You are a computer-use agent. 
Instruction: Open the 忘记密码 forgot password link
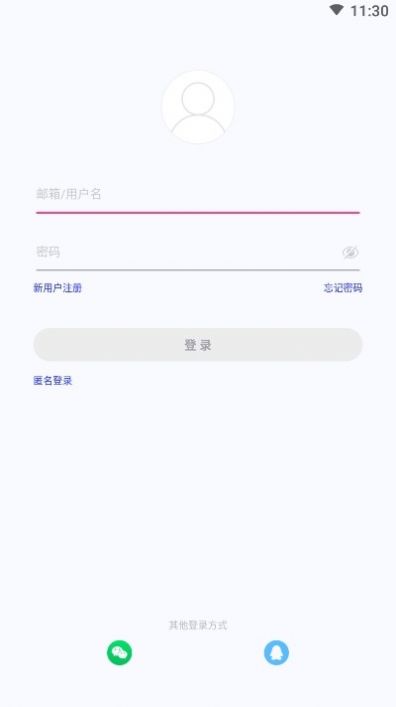(343, 288)
